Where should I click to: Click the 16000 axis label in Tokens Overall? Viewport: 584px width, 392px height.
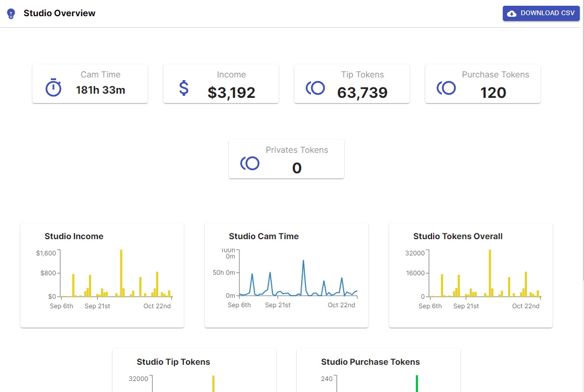coord(415,273)
